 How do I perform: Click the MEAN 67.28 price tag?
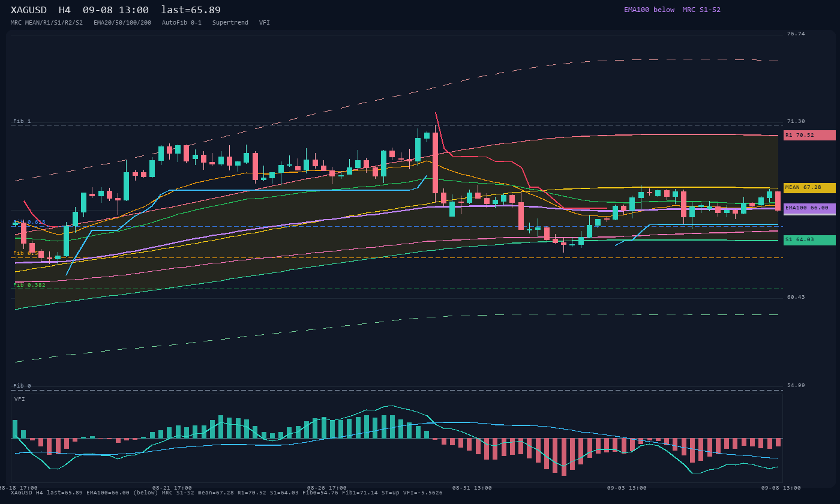[809, 188]
